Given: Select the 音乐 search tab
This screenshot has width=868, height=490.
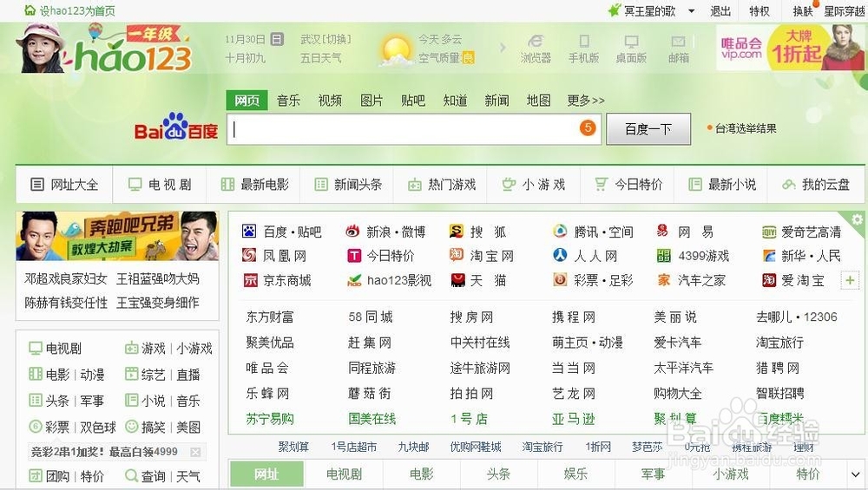Looking at the screenshot, I should (288, 100).
